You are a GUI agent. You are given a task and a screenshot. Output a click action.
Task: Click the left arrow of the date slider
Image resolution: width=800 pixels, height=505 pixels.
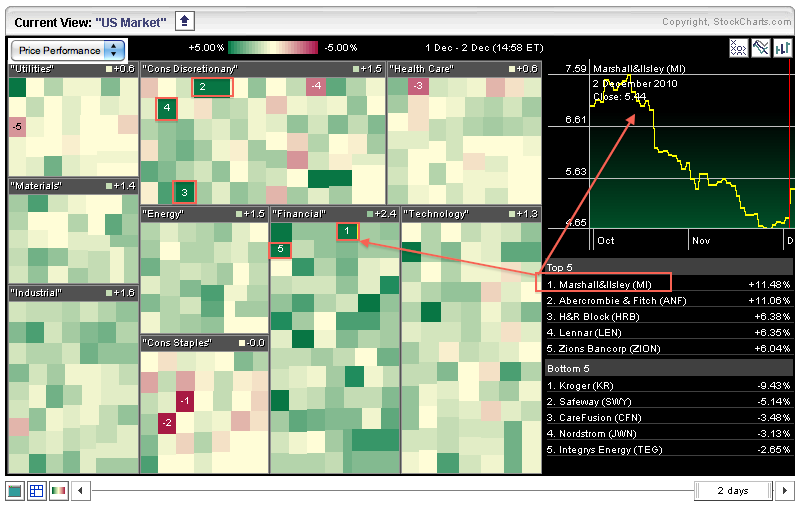coord(81,491)
